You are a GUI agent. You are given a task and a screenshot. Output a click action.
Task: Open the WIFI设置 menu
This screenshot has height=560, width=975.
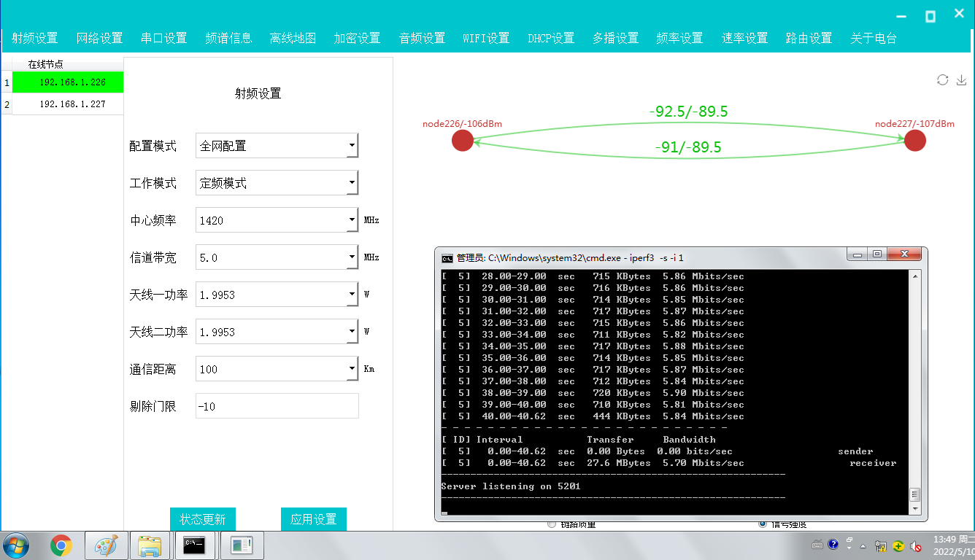pos(486,39)
